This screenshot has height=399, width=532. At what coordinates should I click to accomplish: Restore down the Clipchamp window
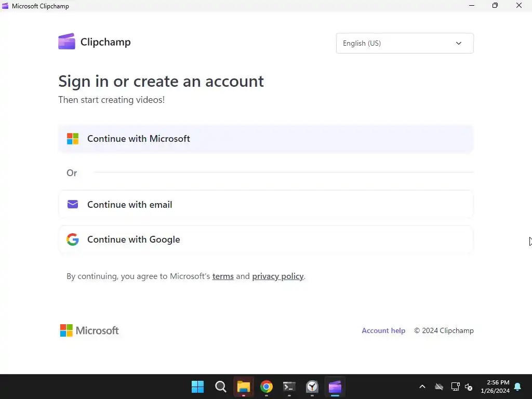[495, 5]
